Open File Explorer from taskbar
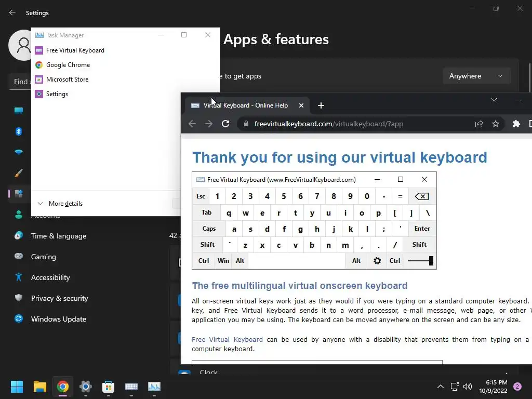532x399 pixels. (39, 387)
